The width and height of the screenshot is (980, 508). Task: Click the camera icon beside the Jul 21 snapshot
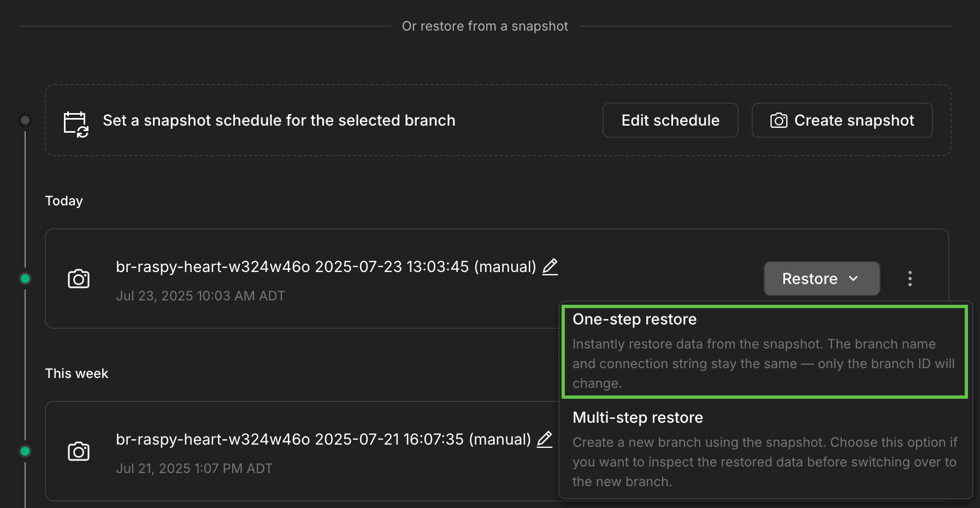tap(79, 451)
